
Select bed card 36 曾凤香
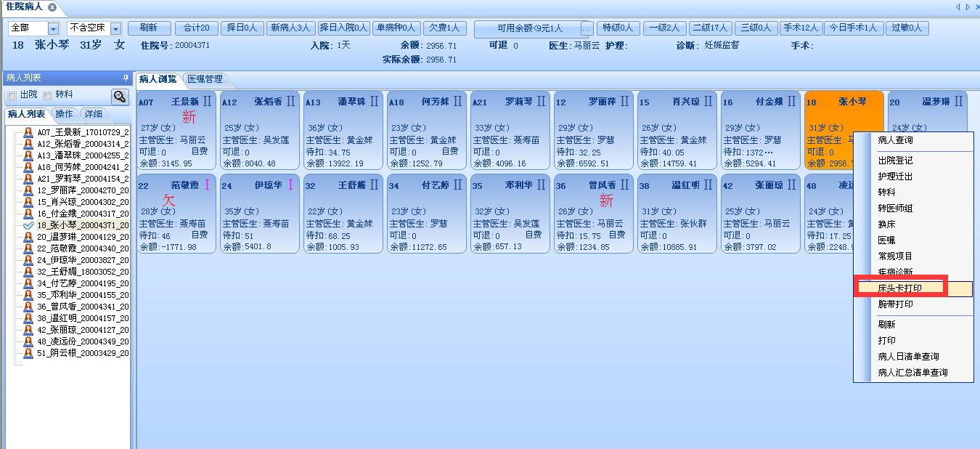coord(594,214)
